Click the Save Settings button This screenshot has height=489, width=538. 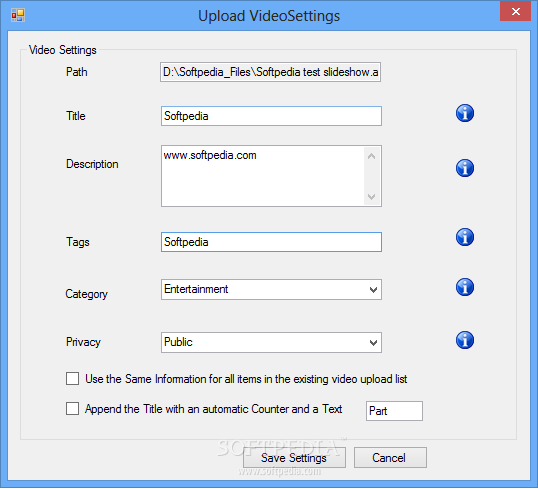pos(294,457)
